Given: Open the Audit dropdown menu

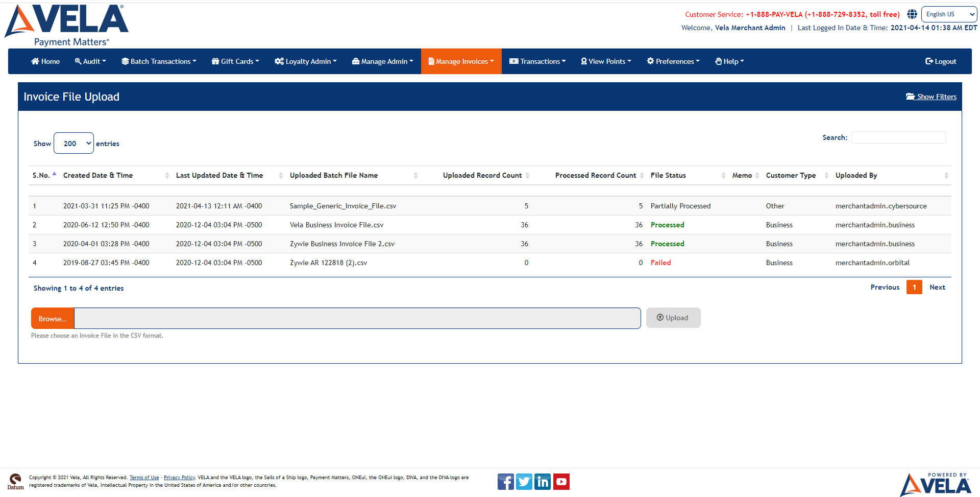Looking at the screenshot, I should [90, 61].
